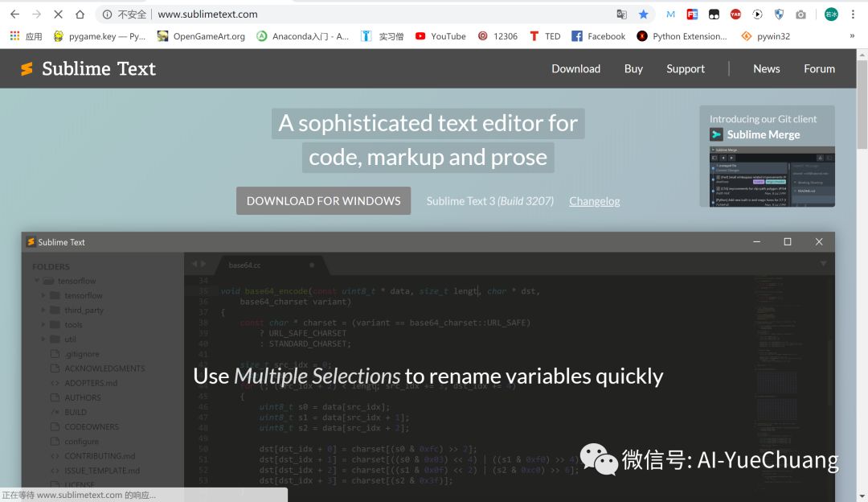
Task: Open the pywin32 bookmark
Action: point(766,36)
